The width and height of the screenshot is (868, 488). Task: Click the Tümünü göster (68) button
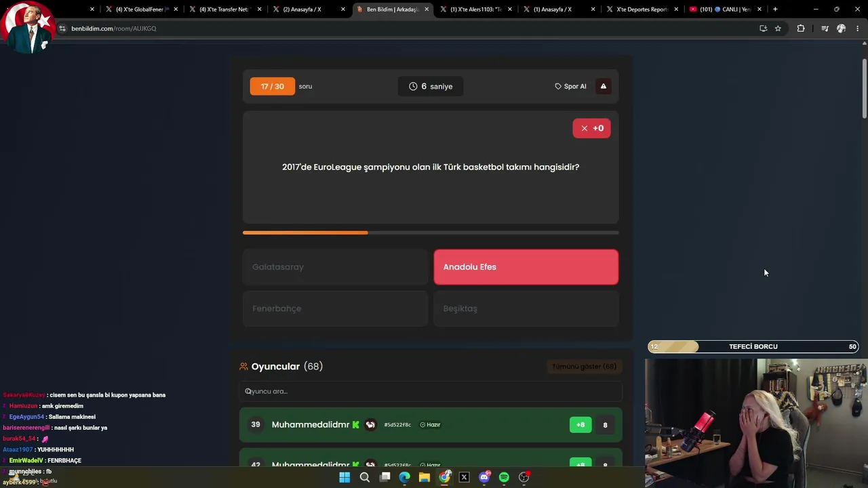coord(584,367)
